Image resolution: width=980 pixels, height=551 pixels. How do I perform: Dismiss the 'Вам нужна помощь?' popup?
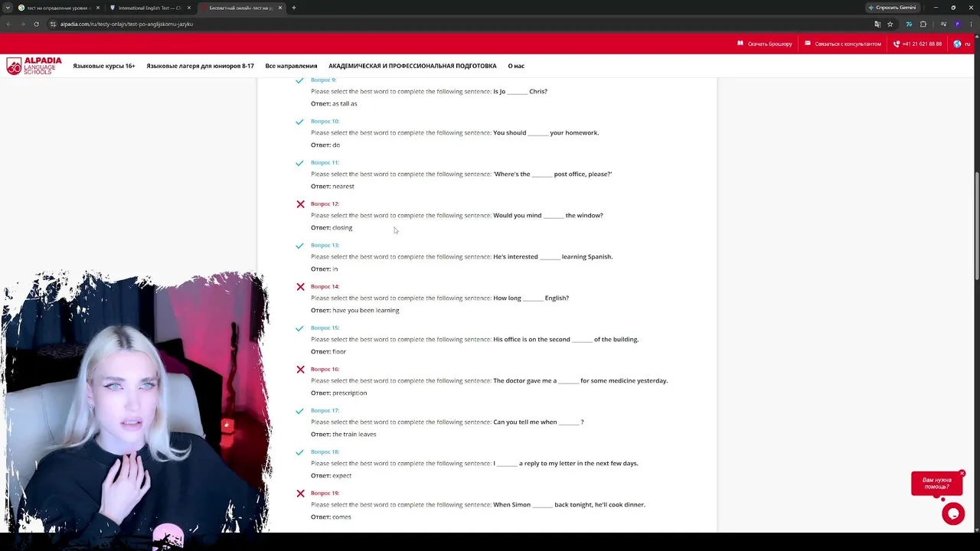click(962, 473)
